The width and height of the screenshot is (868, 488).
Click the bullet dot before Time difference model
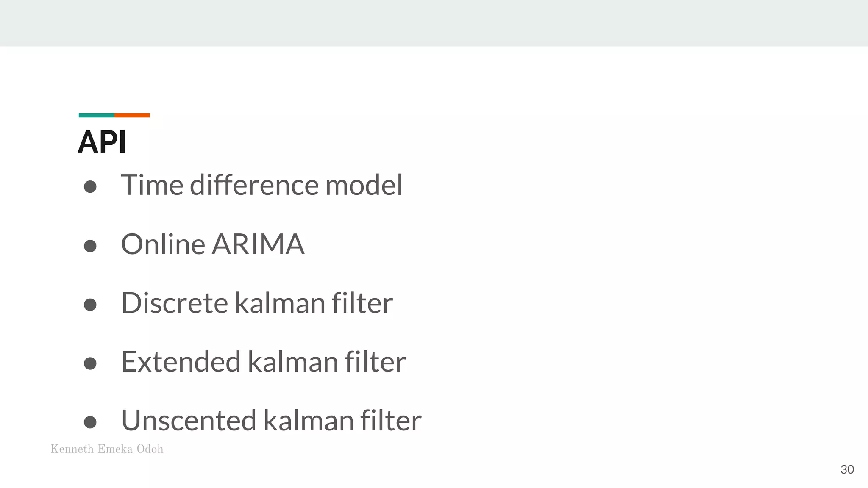[x=90, y=187]
